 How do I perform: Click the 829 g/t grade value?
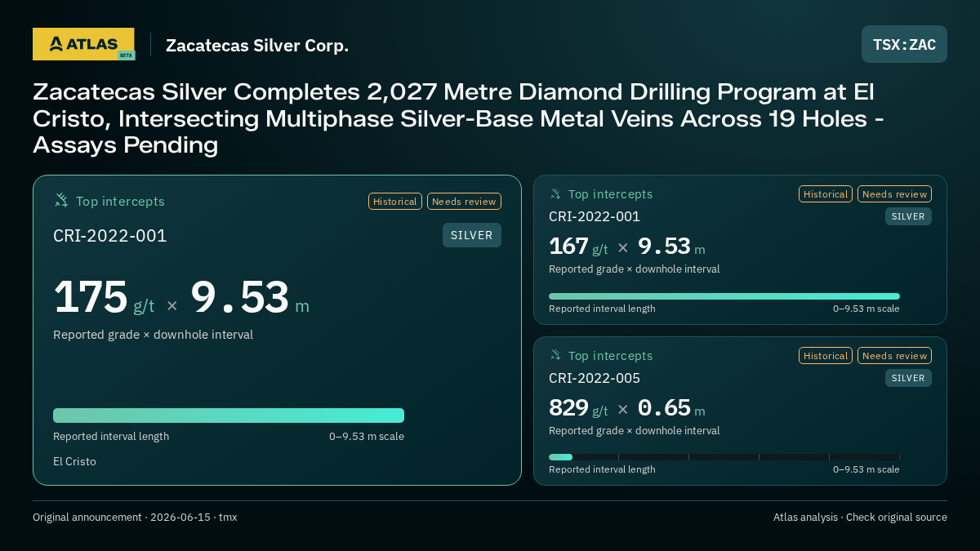tap(578, 408)
